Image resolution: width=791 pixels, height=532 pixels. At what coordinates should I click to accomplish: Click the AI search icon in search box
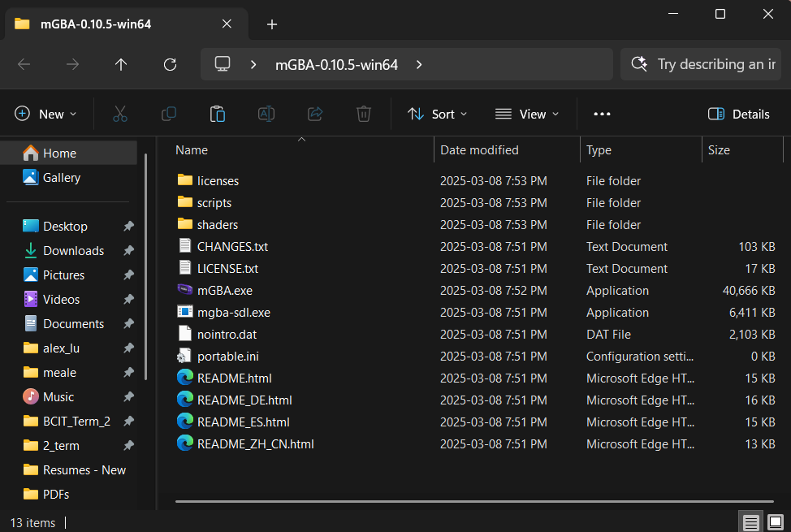[x=639, y=64]
